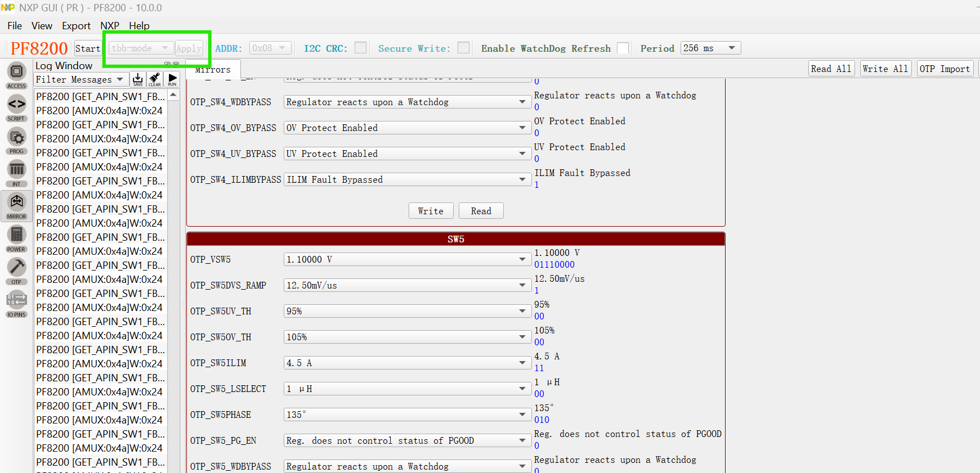Close the Log Window panel
Viewport: 980px width, 473px height.
tap(176, 65)
